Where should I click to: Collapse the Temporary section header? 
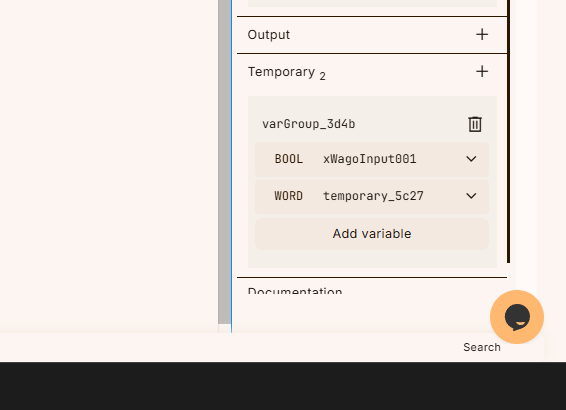point(372,72)
